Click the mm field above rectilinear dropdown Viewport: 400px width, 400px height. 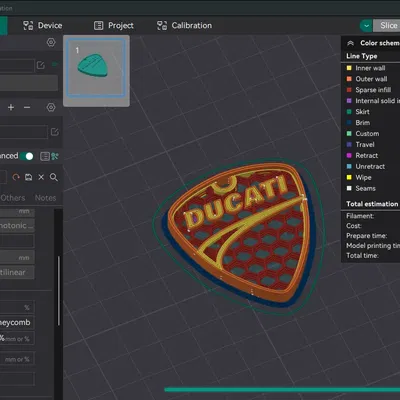17,257
